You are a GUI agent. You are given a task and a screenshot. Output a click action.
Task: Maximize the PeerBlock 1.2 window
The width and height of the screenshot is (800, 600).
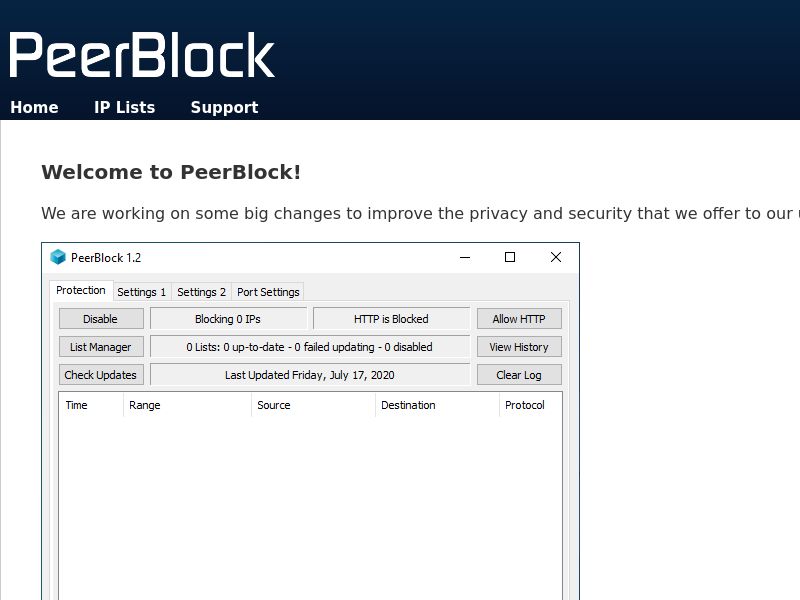(510, 257)
